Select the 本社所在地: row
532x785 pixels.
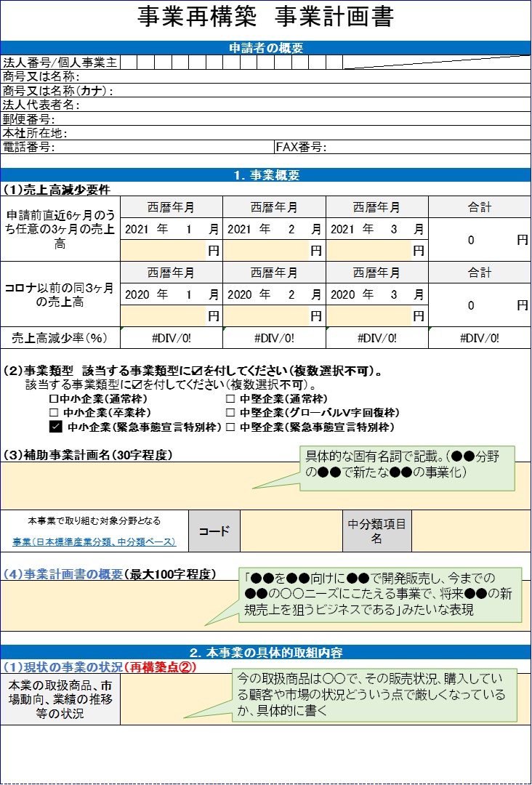[x=266, y=133]
